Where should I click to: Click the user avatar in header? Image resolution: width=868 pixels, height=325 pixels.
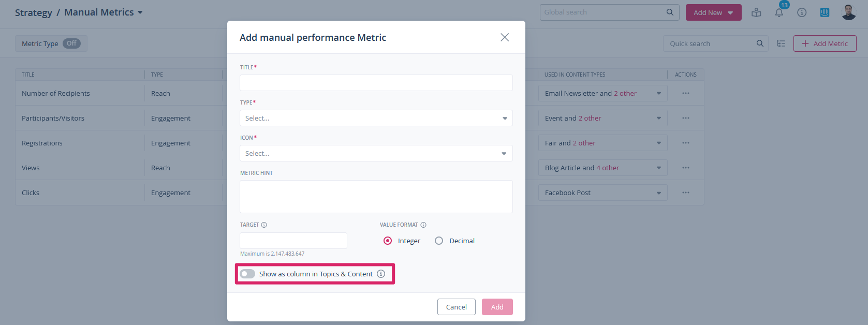point(849,12)
